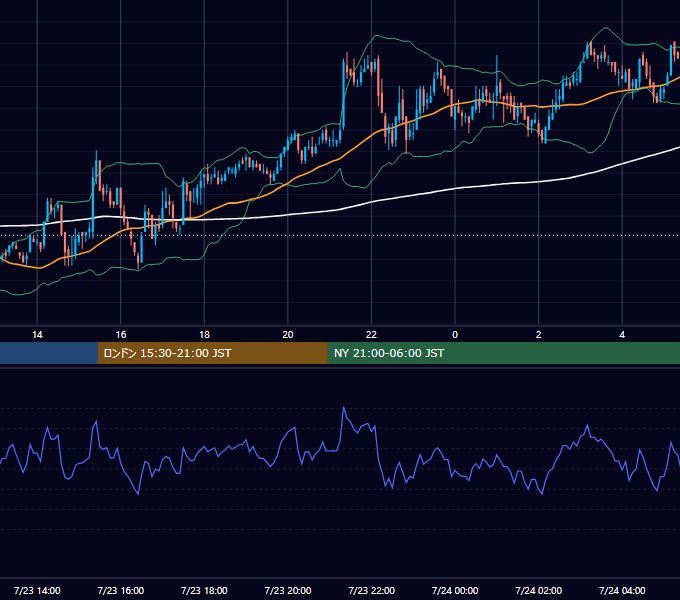Screen dimensions: 680x600
Task: Click the 7/24 02:00 time label
Action: click(539, 590)
